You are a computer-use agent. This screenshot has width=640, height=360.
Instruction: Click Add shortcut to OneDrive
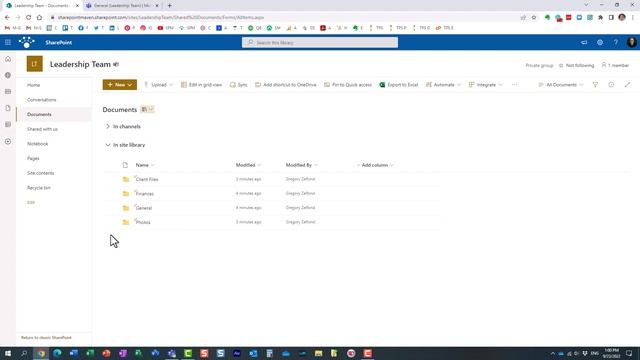(x=285, y=85)
